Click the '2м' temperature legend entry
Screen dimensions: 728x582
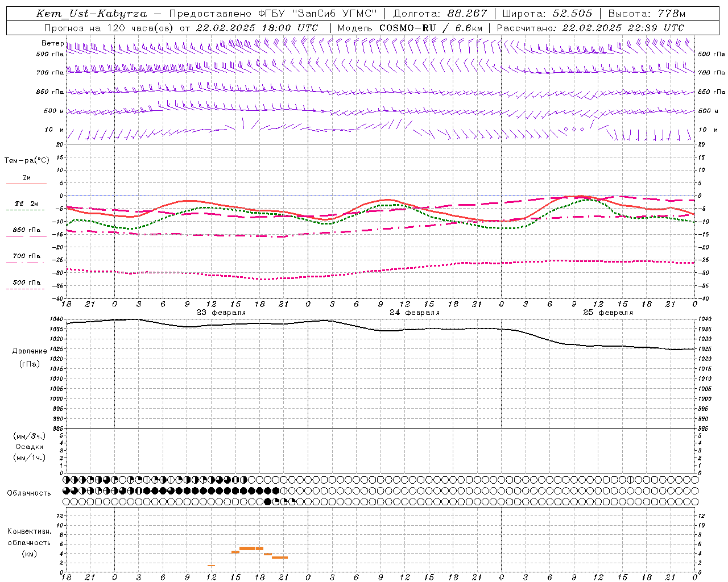coord(27,178)
